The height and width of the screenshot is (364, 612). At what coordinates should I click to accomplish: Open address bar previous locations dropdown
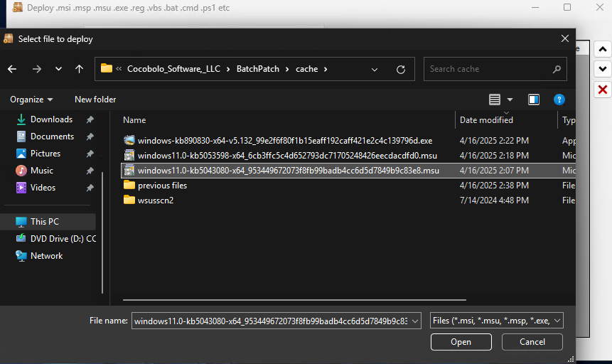pos(375,70)
